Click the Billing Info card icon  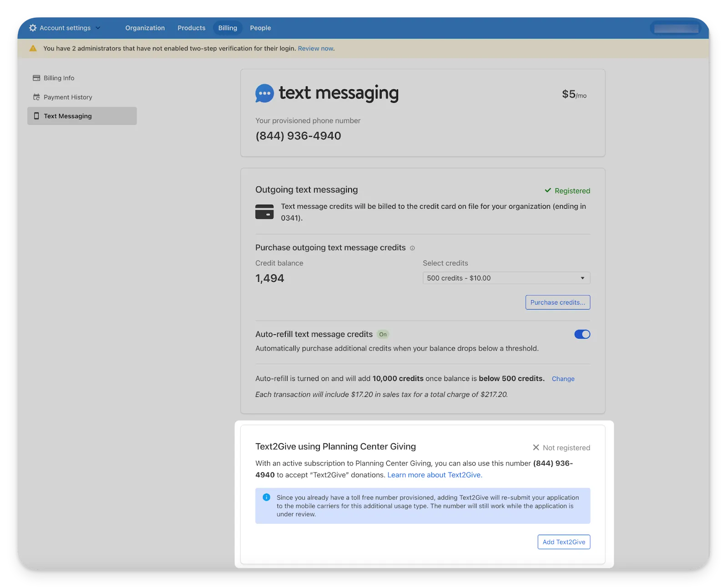click(x=36, y=78)
